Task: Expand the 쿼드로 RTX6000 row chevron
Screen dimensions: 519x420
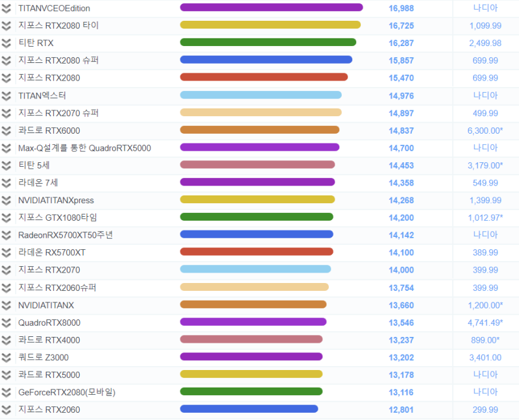Action: [6, 131]
